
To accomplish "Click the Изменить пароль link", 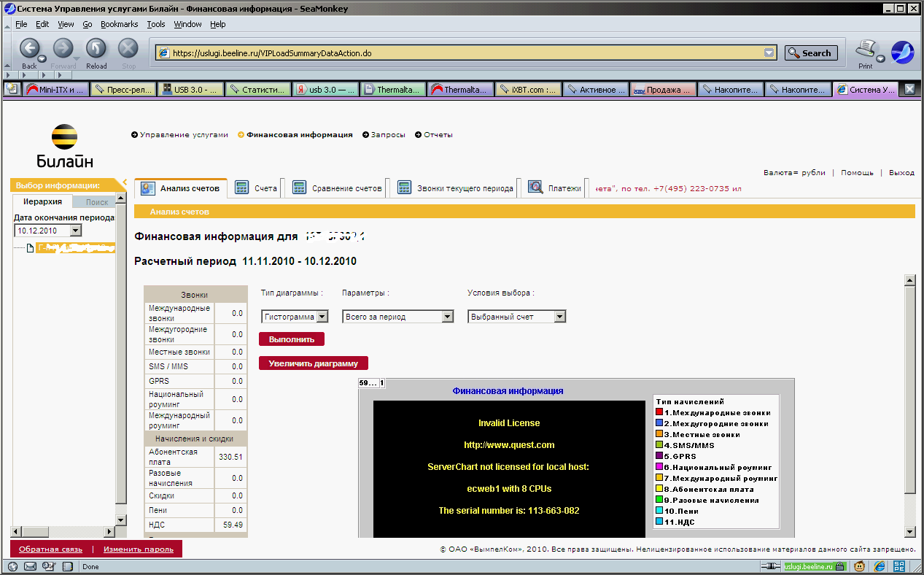I will tap(138, 549).
